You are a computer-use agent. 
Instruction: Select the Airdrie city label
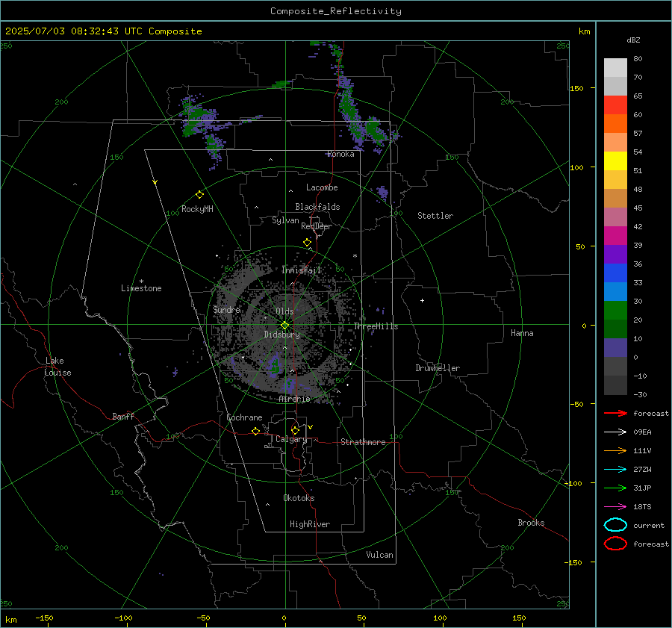294,399
